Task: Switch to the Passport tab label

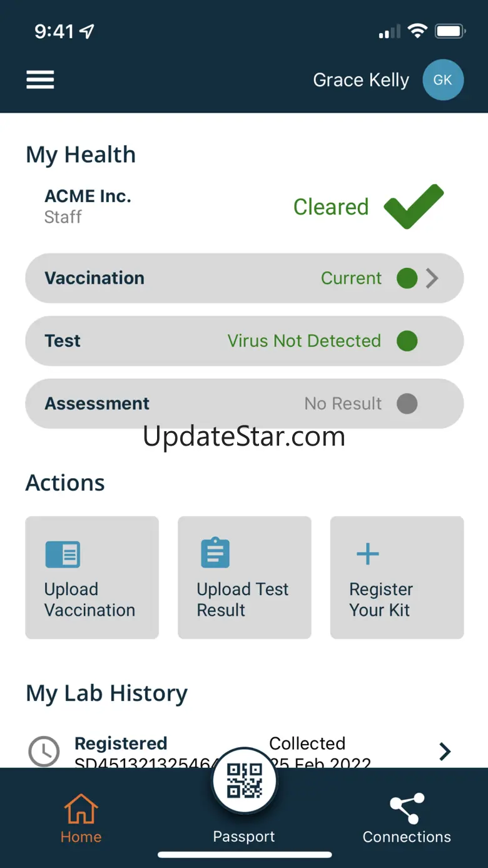Action: pos(244,837)
